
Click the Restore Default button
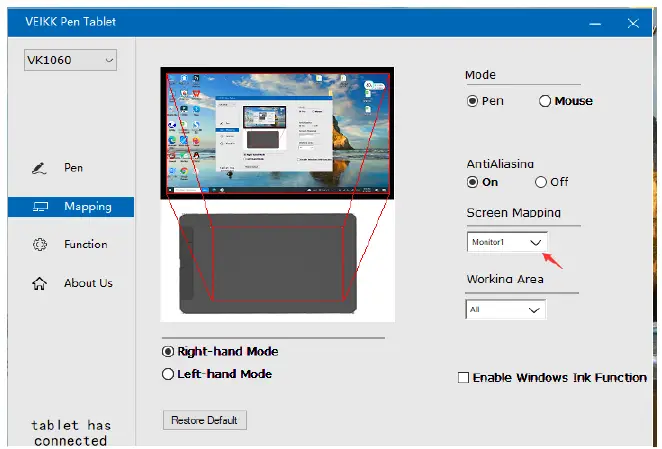coord(205,421)
